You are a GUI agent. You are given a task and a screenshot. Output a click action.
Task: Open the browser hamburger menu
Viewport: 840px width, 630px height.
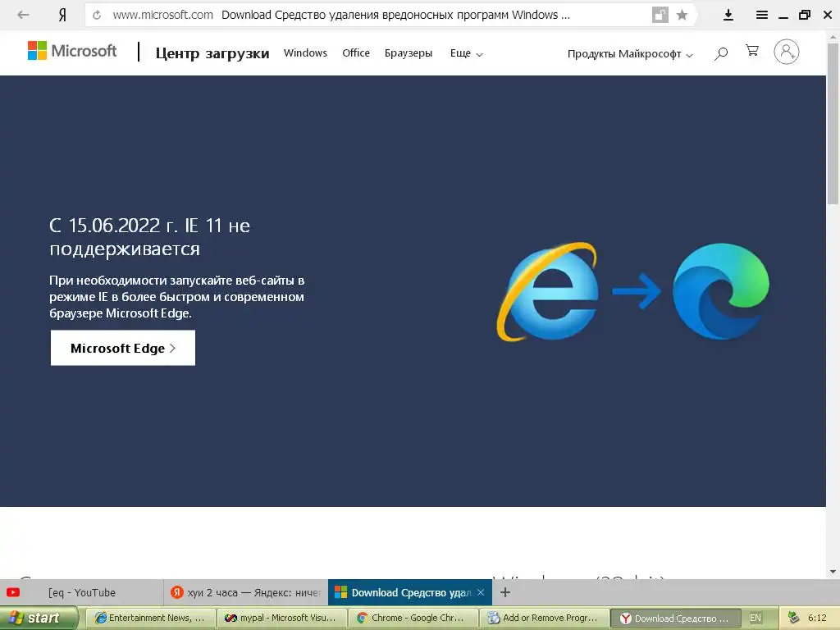click(x=762, y=15)
